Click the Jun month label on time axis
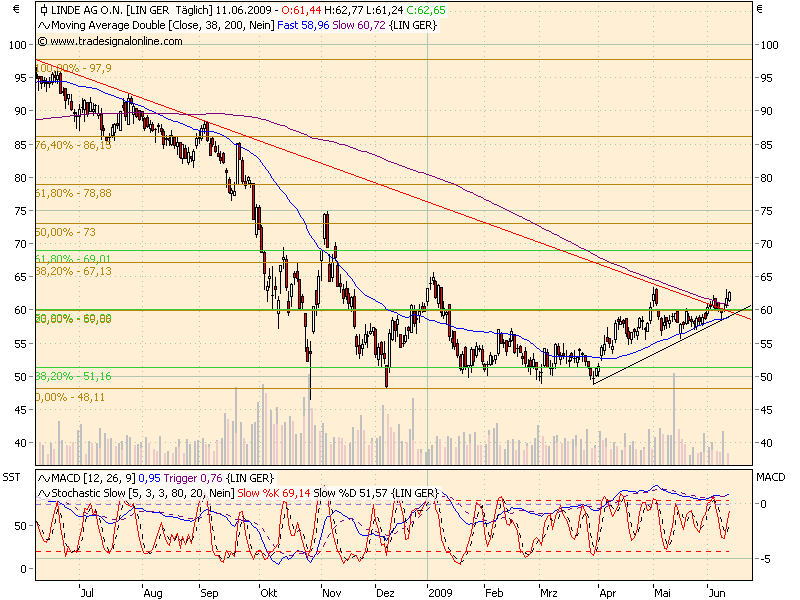Image resolution: width=800 pixels, height=600 pixels. 717,593
